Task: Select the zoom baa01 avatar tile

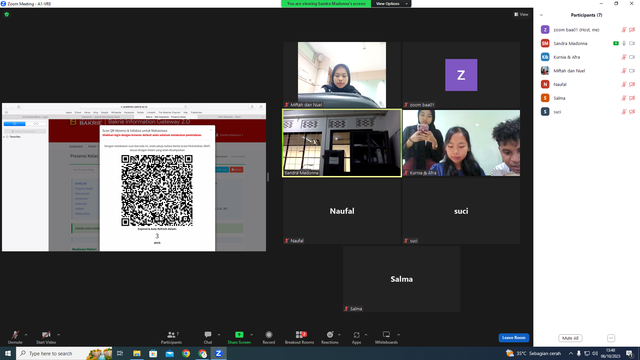Action: tap(461, 75)
